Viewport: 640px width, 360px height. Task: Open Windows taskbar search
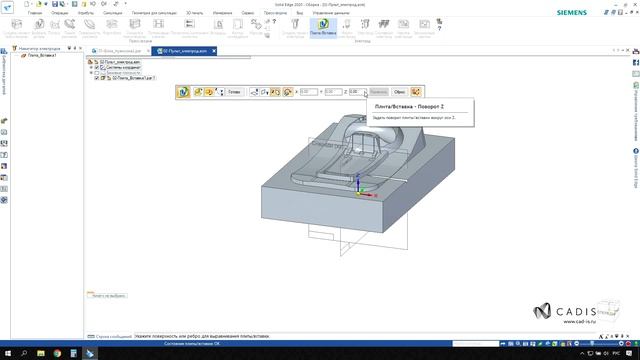click(x=24, y=353)
